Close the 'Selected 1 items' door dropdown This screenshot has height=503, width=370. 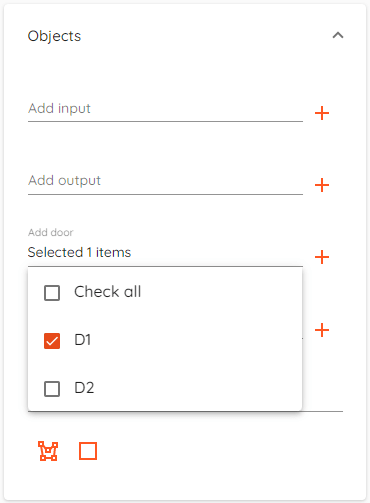165,253
